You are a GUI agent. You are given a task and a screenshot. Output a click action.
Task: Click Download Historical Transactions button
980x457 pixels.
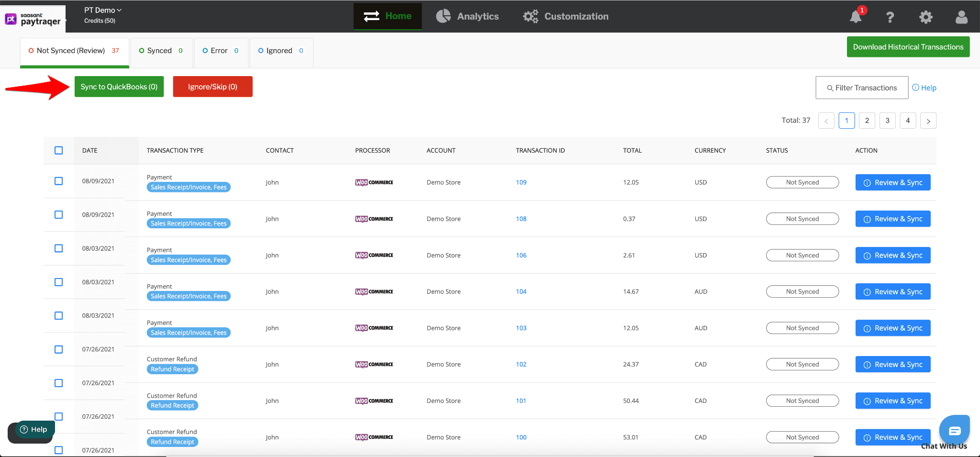click(908, 47)
